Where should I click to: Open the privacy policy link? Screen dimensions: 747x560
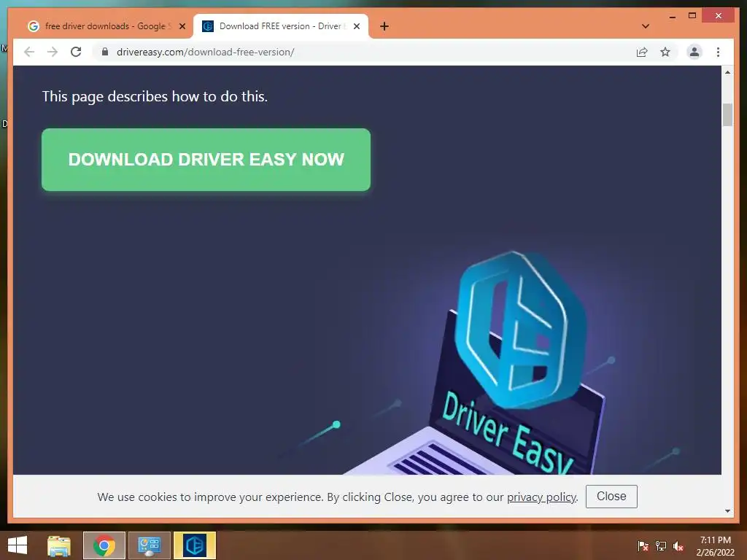(x=541, y=497)
